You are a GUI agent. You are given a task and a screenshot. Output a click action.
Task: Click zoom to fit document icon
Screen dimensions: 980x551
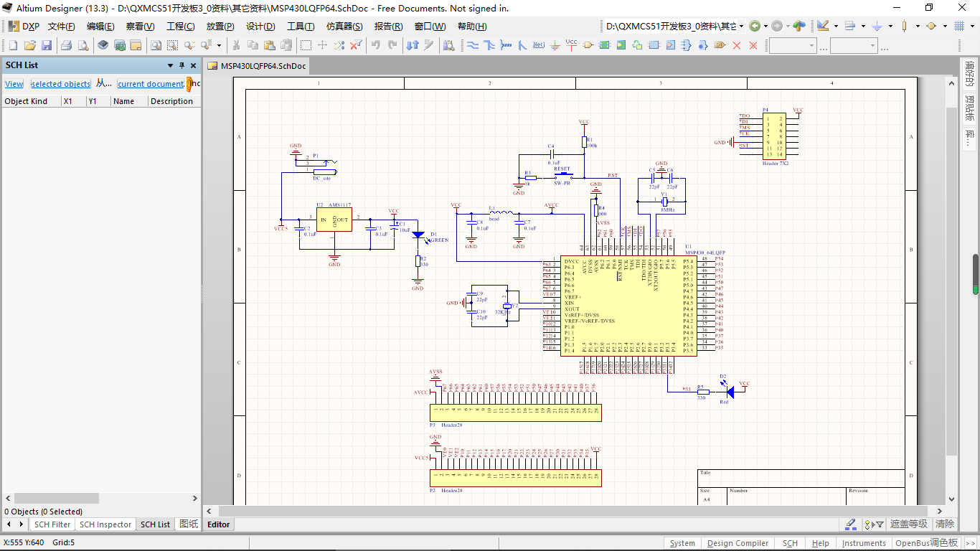(x=156, y=45)
